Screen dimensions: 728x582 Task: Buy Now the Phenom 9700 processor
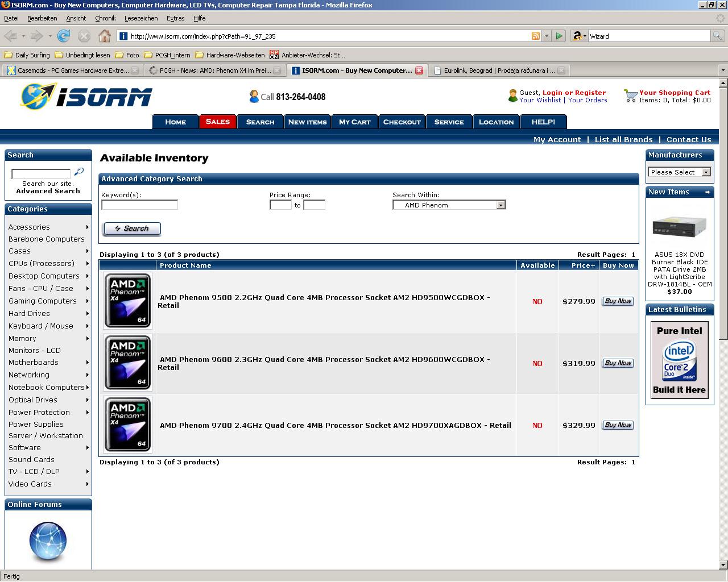coord(618,425)
